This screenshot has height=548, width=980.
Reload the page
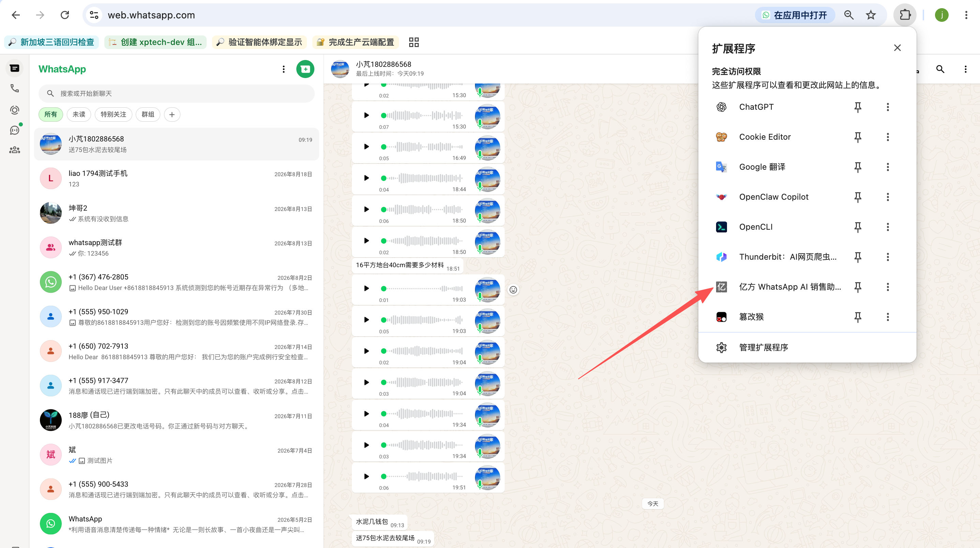click(65, 15)
